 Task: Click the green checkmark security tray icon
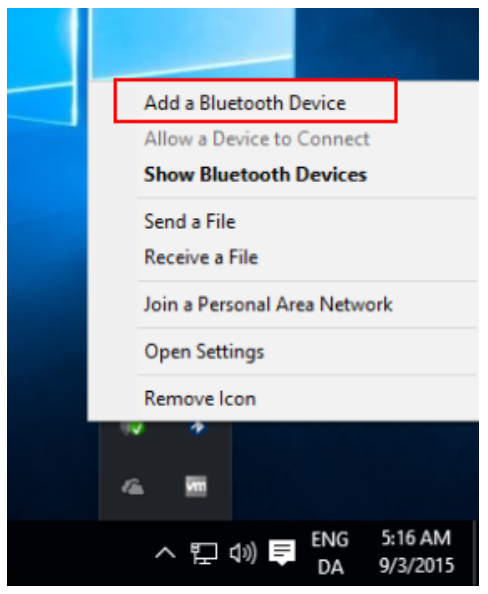132,428
